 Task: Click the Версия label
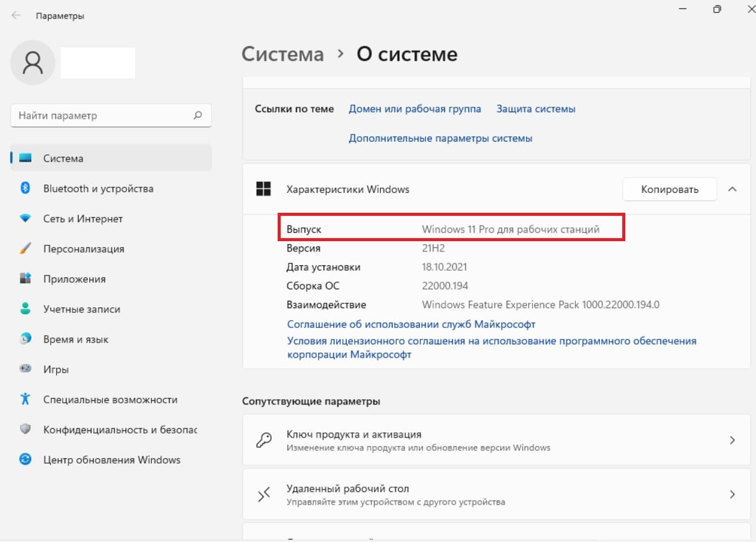click(x=304, y=248)
